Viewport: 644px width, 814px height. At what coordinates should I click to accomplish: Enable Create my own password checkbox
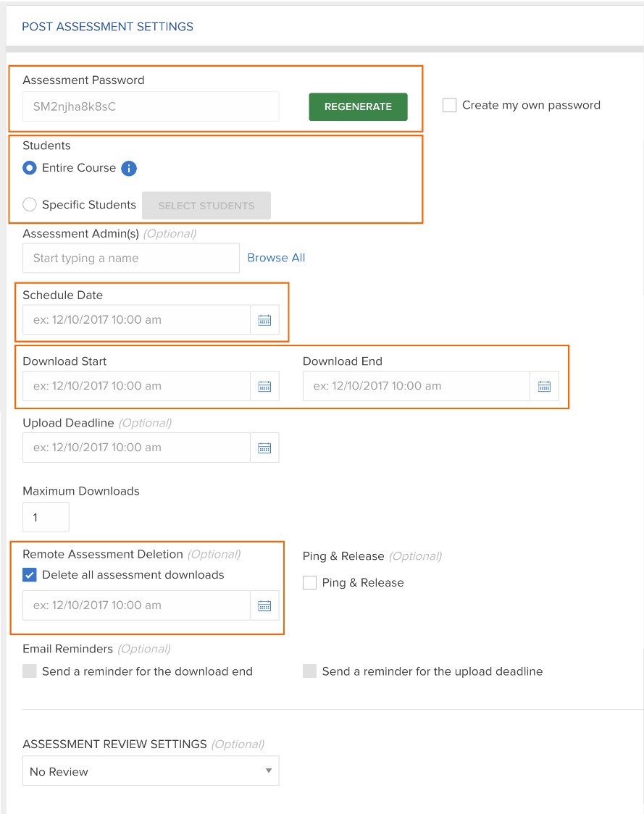(449, 105)
